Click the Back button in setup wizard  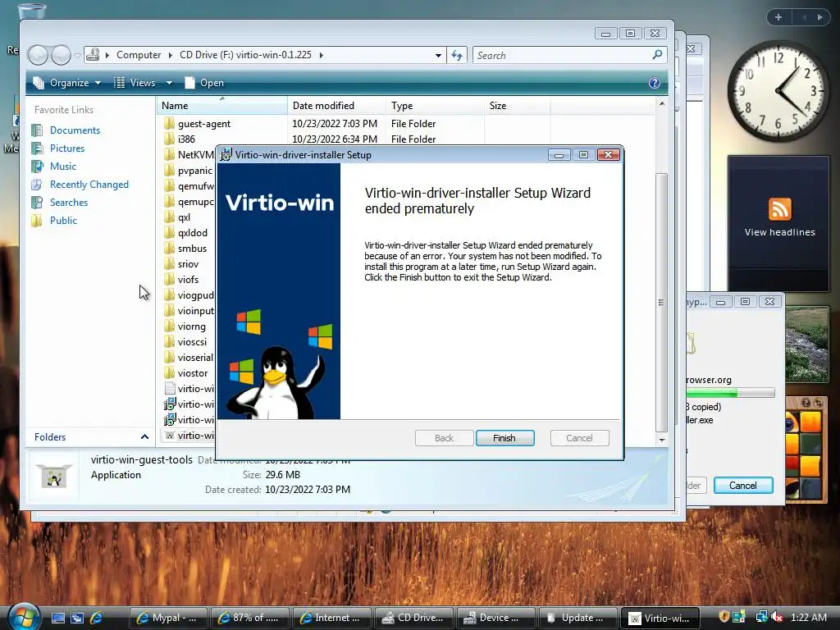(444, 438)
